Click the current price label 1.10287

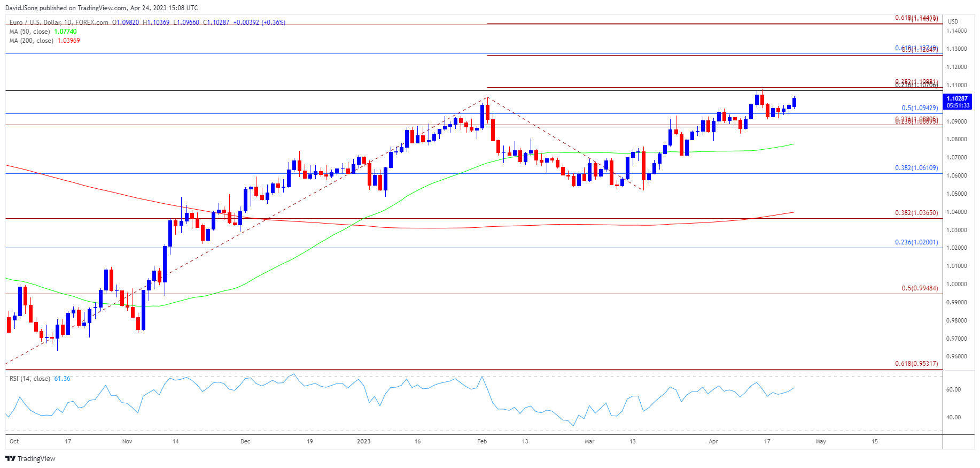pyautogui.click(x=958, y=98)
